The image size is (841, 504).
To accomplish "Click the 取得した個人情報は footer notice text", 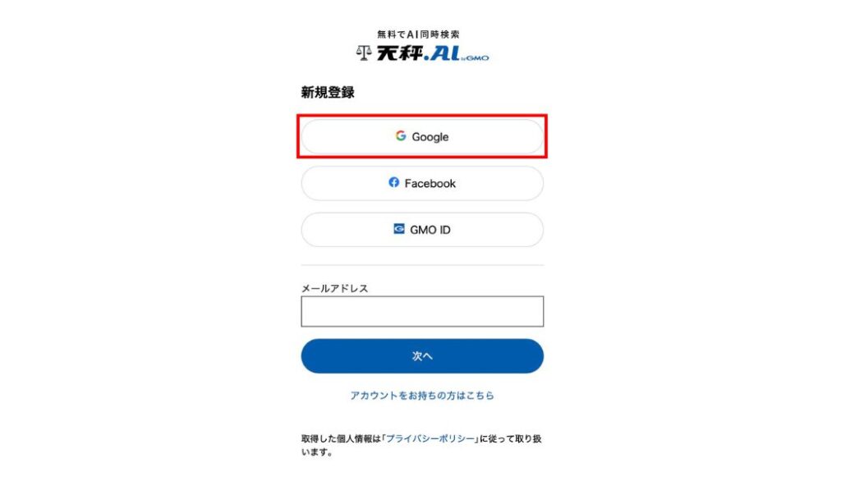I will [x=421, y=445].
